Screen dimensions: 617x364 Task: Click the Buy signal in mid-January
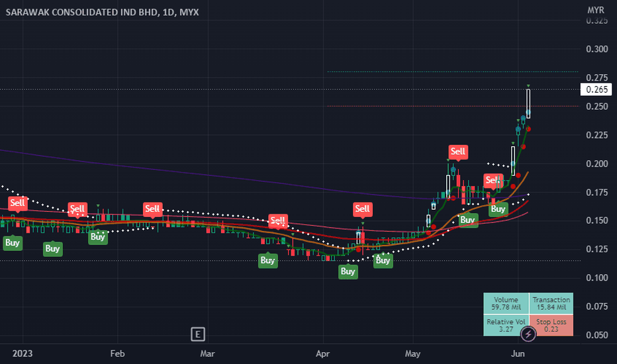coord(53,248)
